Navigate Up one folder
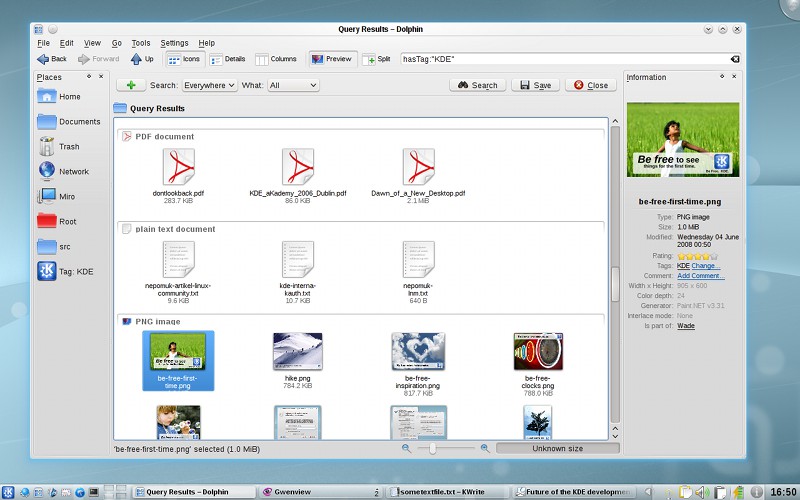 point(142,59)
